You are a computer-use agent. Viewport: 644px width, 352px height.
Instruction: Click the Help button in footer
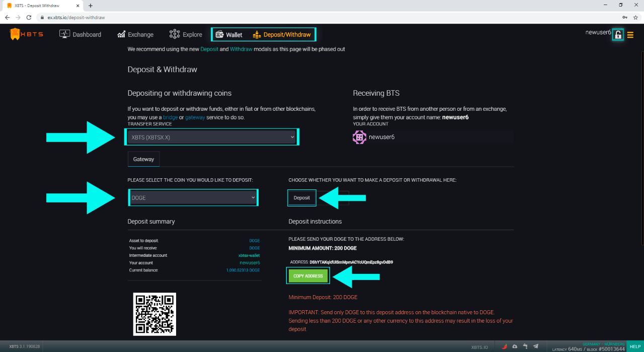[x=635, y=346]
